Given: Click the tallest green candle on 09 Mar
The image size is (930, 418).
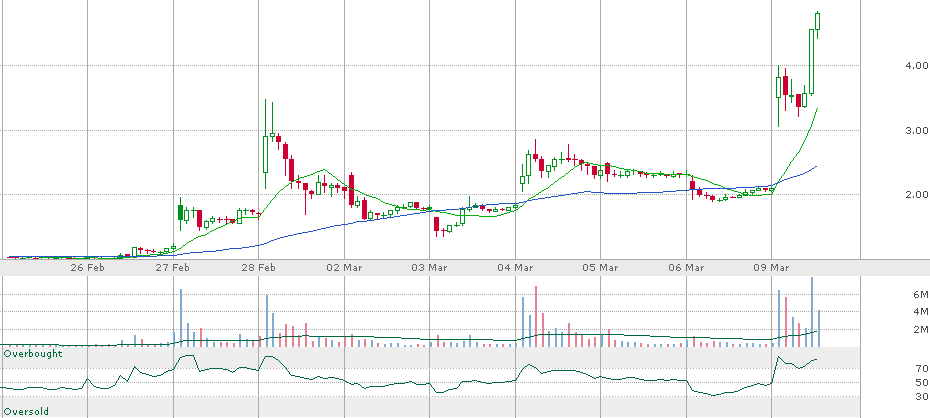Looking at the screenshot, I should pyautogui.click(x=811, y=62).
